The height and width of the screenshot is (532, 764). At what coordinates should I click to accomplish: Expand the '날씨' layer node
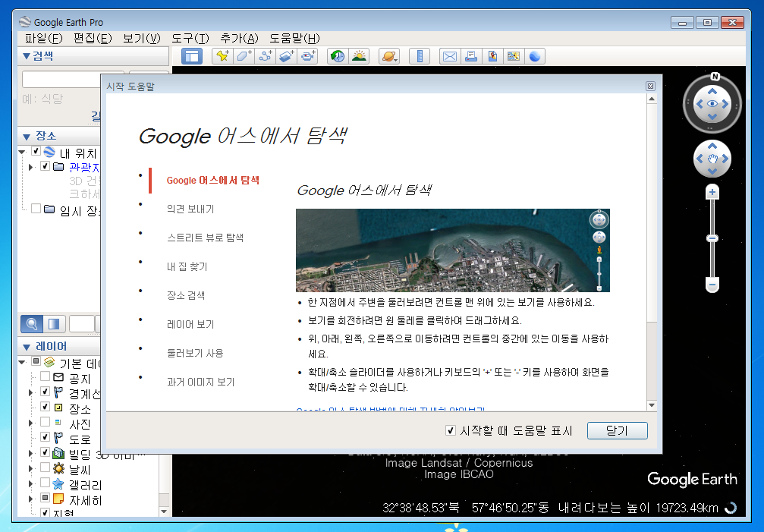pyautogui.click(x=30, y=469)
